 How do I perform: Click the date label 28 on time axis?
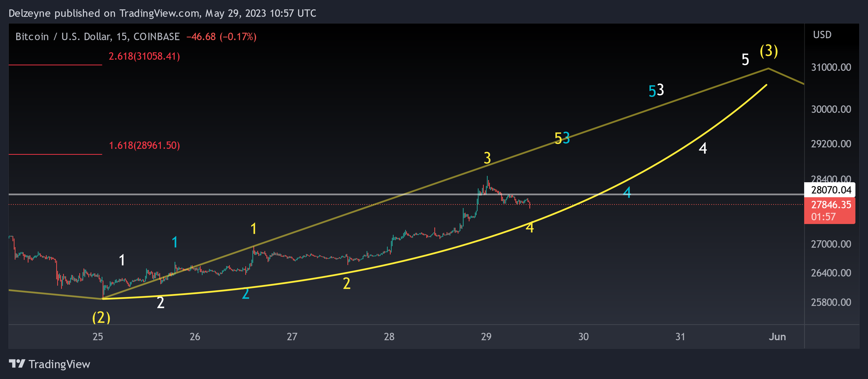point(389,337)
